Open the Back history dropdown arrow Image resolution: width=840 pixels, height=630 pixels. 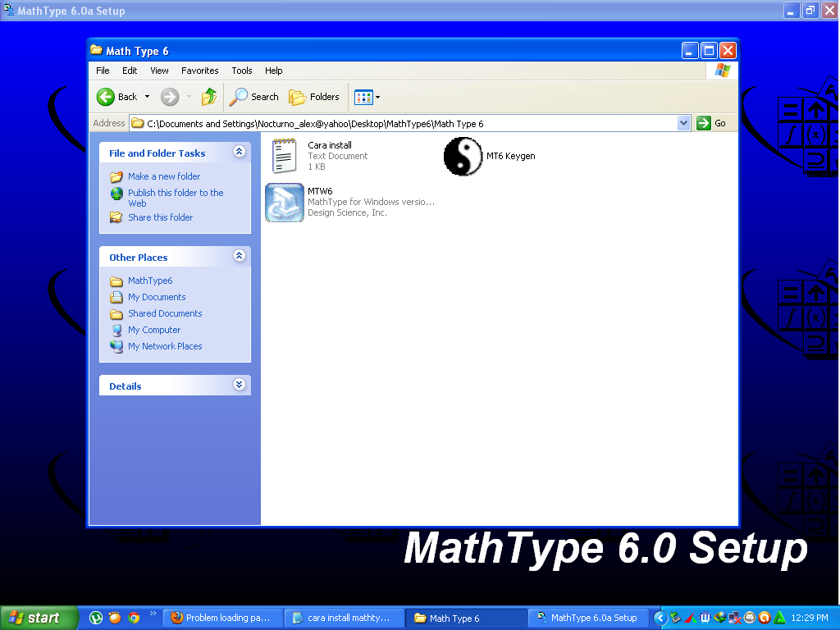tap(147, 97)
